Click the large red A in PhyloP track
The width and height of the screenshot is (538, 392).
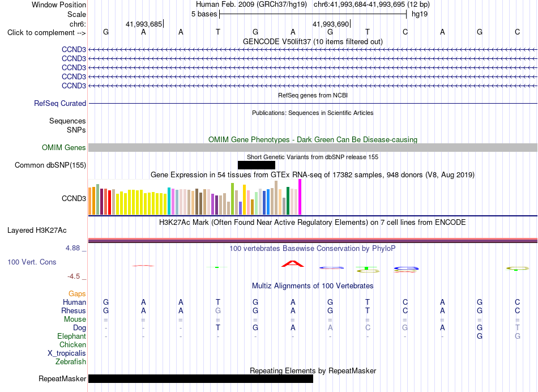293,263
